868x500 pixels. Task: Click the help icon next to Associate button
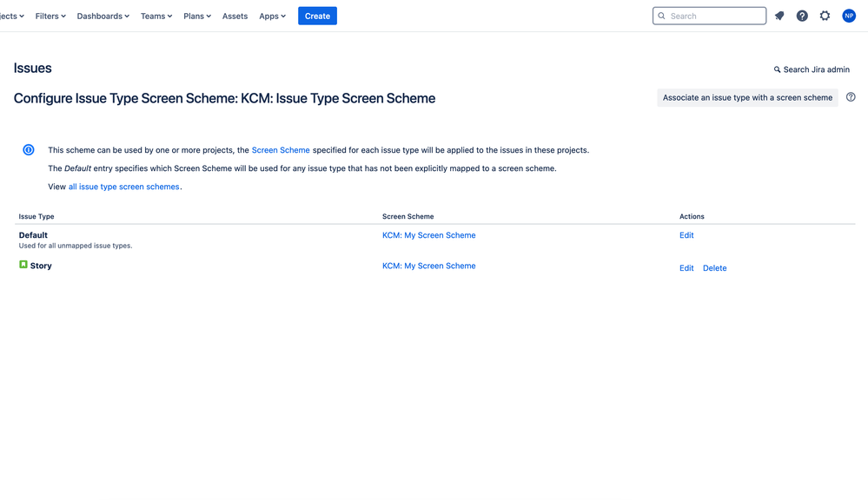(851, 97)
